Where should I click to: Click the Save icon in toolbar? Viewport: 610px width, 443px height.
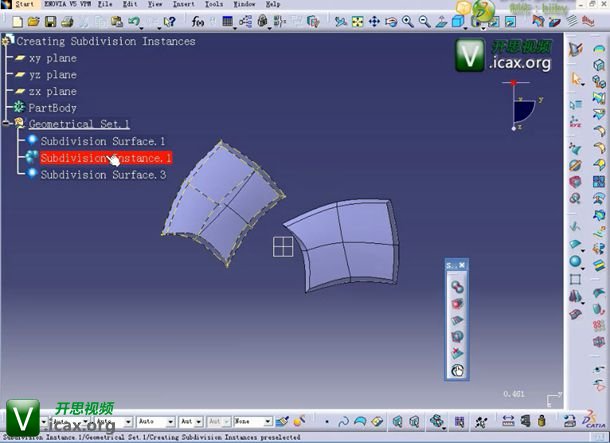point(49,21)
